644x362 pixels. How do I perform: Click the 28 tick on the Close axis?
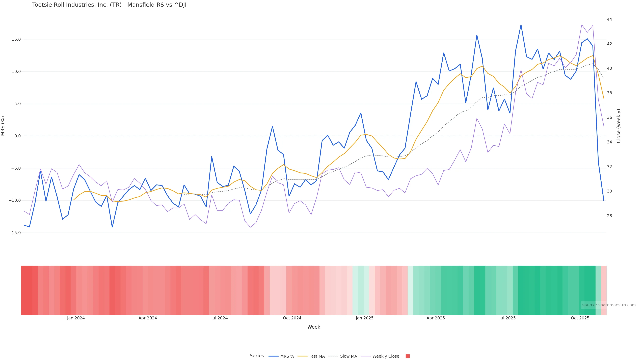point(609,216)
